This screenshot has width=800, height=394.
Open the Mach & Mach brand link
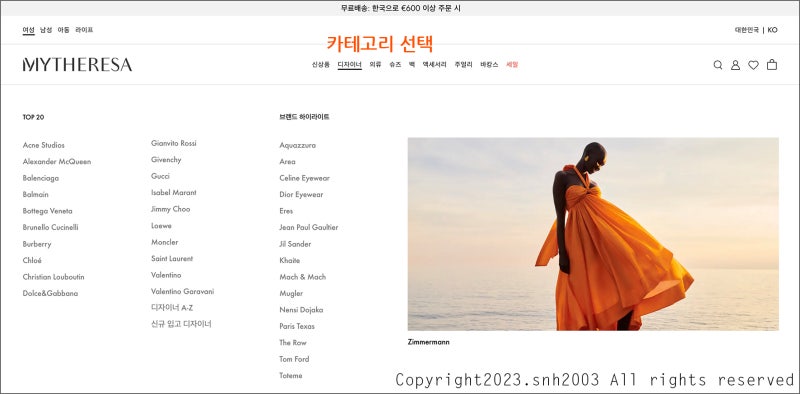[x=303, y=277]
